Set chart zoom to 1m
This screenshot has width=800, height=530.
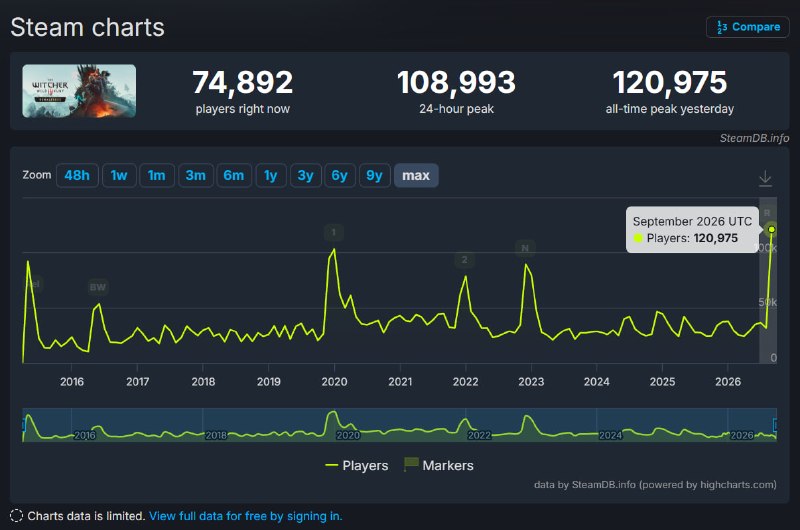(x=157, y=175)
